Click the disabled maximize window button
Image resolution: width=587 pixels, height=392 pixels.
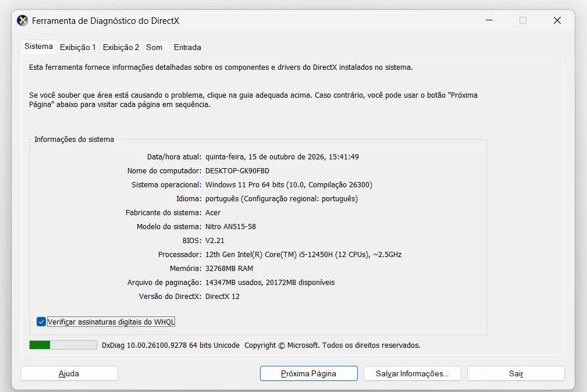(x=523, y=20)
